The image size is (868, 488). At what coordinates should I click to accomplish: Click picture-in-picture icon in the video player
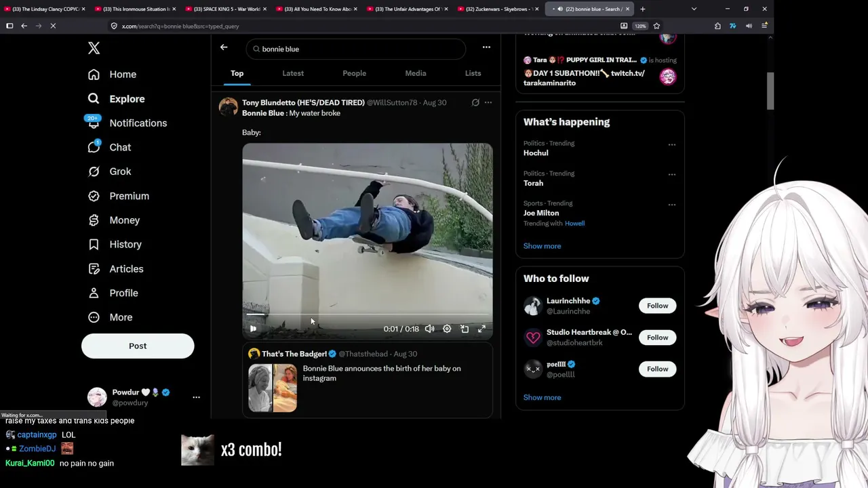tap(465, 329)
